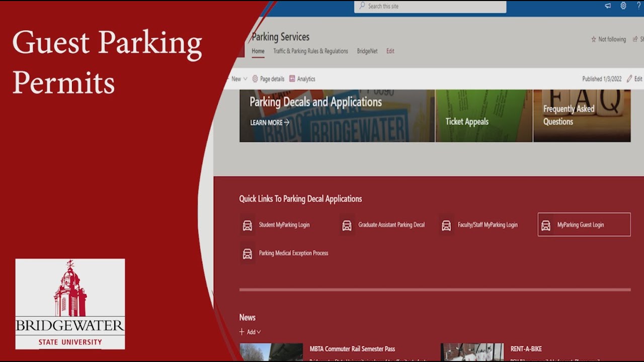Open the RENT-A-BIKE news article
This screenshot has width=644, height=362.
[526, 349]
